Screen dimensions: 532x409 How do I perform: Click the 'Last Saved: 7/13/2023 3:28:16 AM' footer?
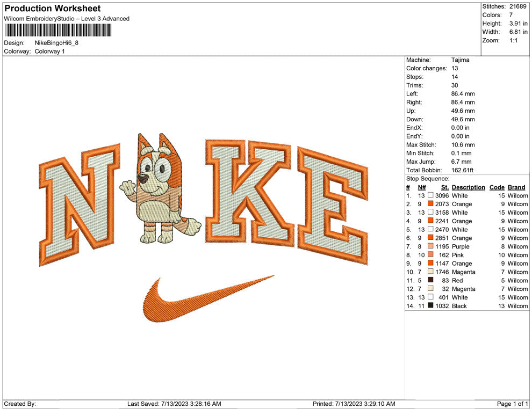[174, 404]
